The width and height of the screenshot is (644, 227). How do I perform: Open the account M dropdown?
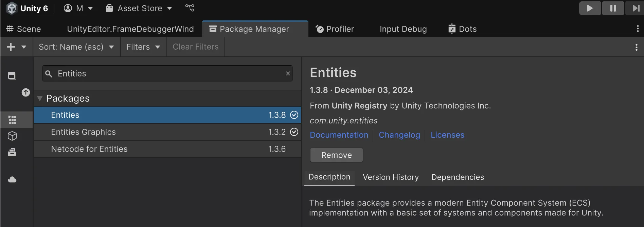[78, 8]
